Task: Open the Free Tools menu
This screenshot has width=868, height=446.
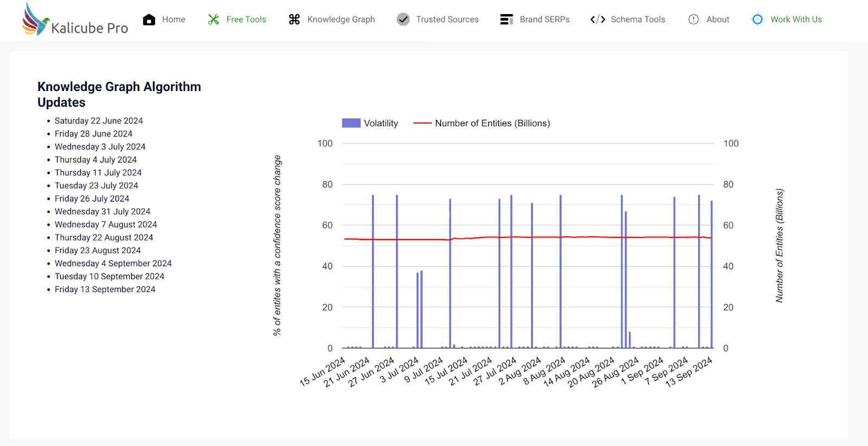Action: (x=246, y=20)
